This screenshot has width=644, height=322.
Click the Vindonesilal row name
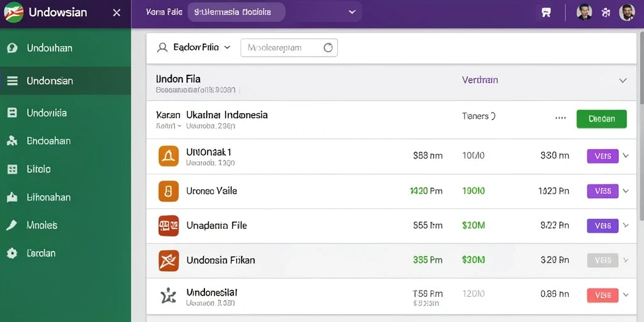pyautogui.click(x=212, y=292)
